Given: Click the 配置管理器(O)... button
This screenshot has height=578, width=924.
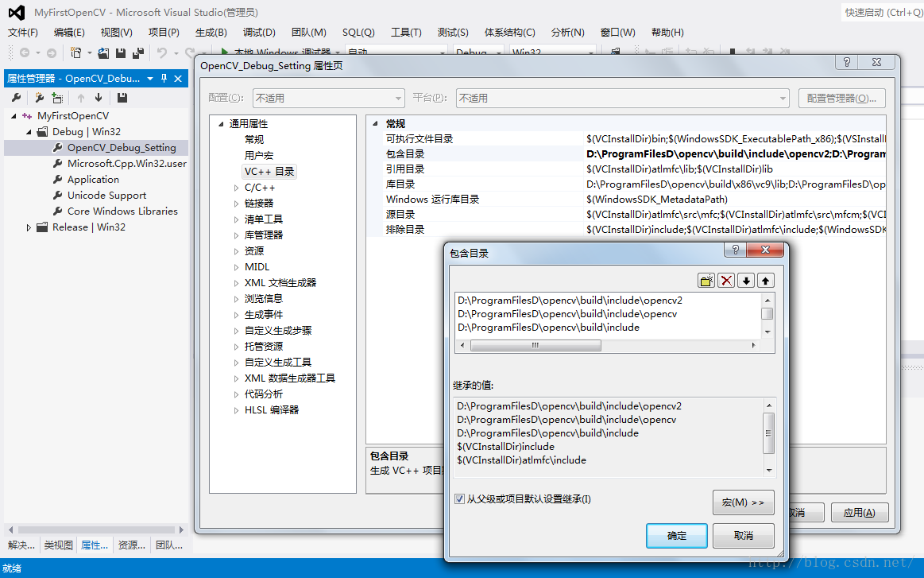Looking at the screenshot, I should tap(841, 99).
